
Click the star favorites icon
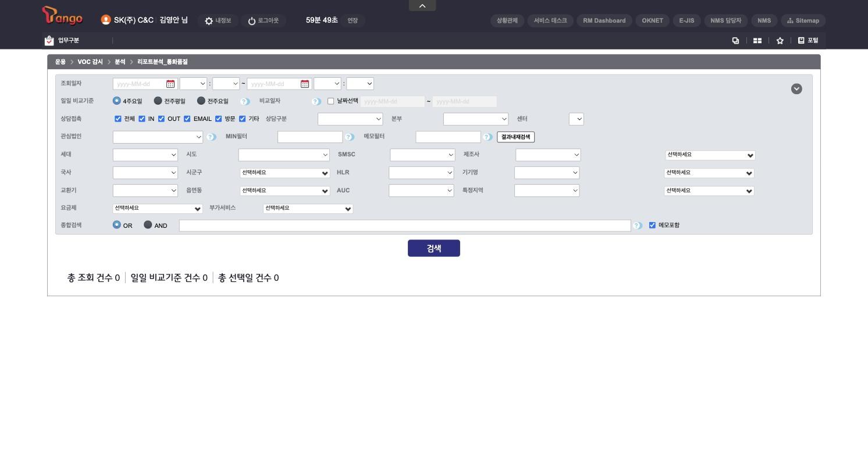[x=780, y=41]
